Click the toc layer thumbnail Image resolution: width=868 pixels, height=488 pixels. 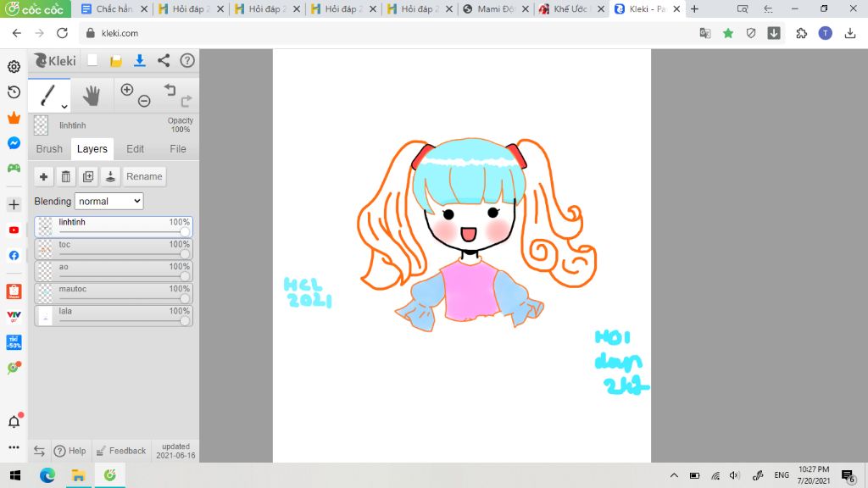(x=45, y=250)
